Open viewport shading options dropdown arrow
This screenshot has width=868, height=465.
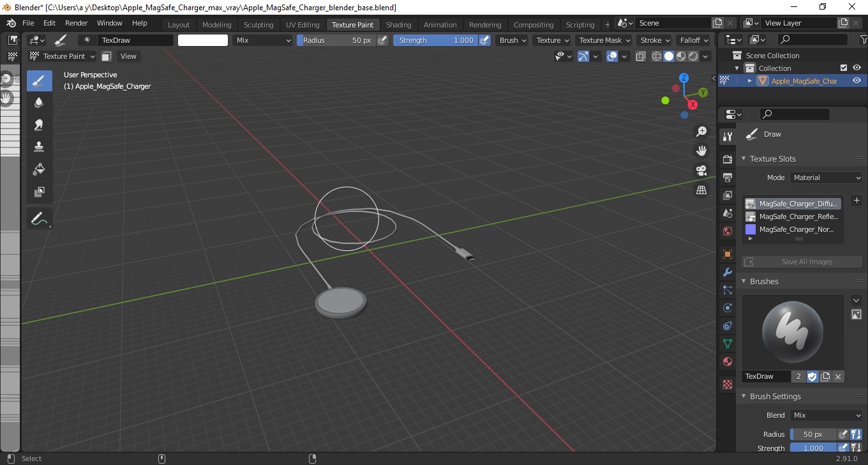tap(705, 56)
